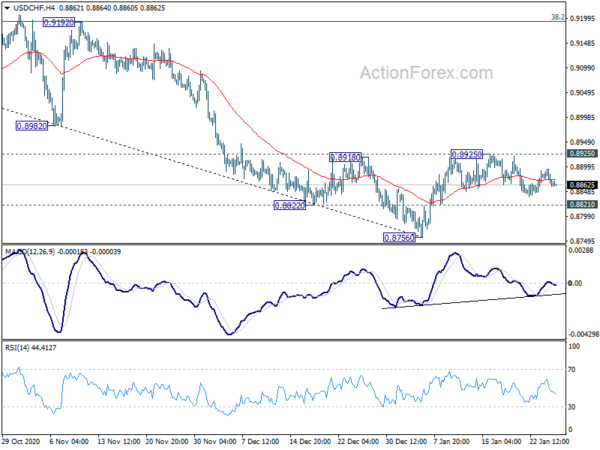Select the 0.87560 bottom price label
This screenshot has height=450, width=600.
(x=400, y=238)
